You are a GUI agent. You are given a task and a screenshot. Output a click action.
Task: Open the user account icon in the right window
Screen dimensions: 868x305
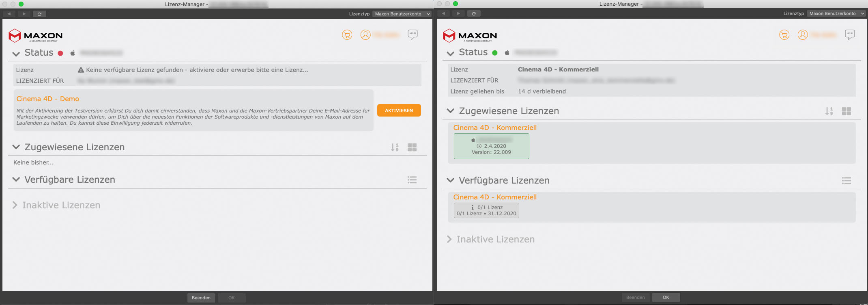(x=802, y=35)
